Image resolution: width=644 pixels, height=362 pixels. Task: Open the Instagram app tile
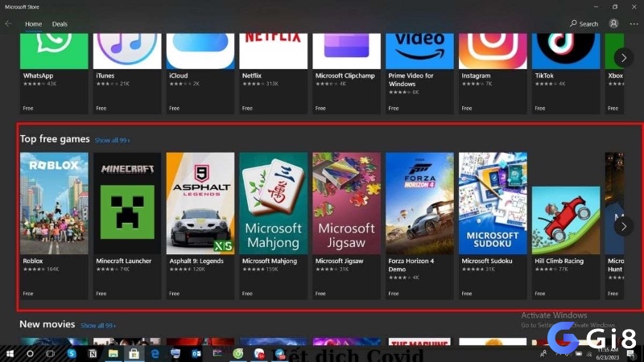point(493,73)
